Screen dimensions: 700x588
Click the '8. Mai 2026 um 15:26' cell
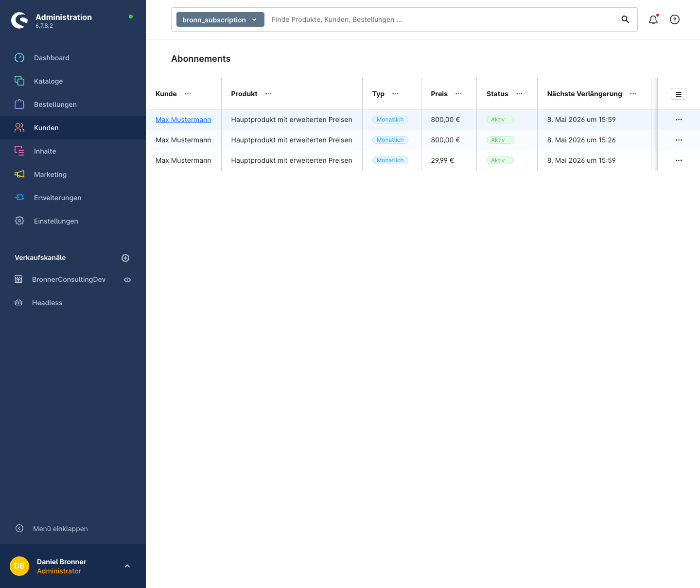594,140
